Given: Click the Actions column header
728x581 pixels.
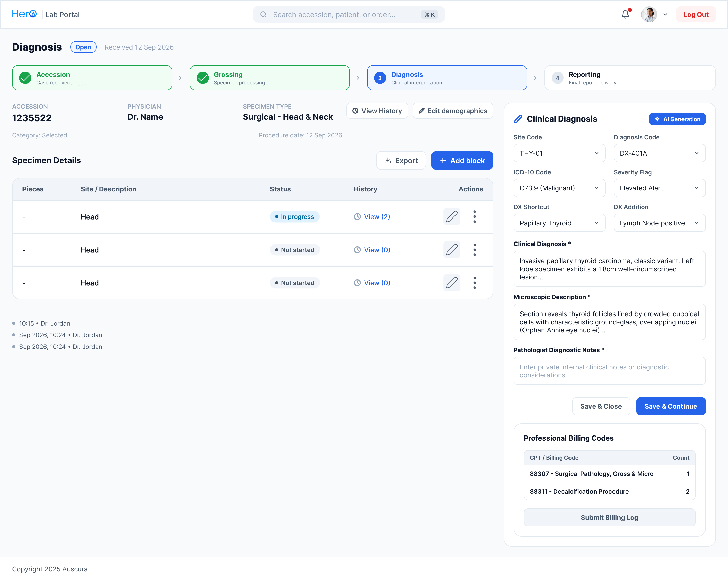Looking at the screenshot, I should click(x=470, y=189).
